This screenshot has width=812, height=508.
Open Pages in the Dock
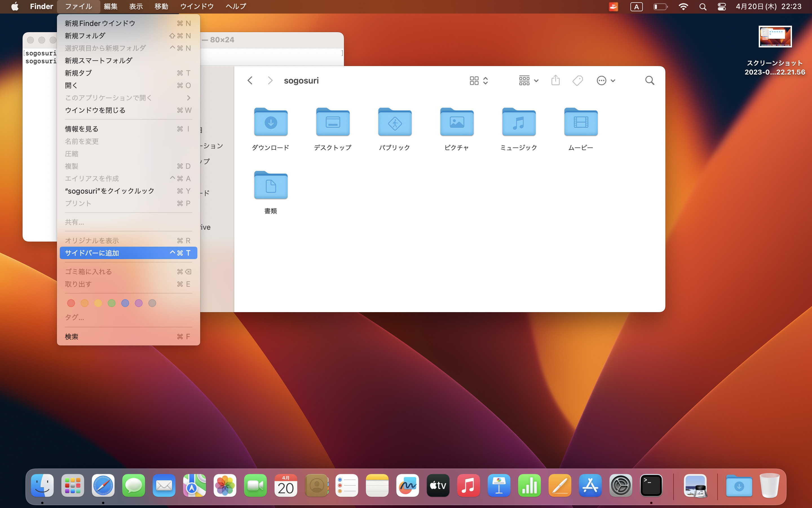click(x=560, y=485)
